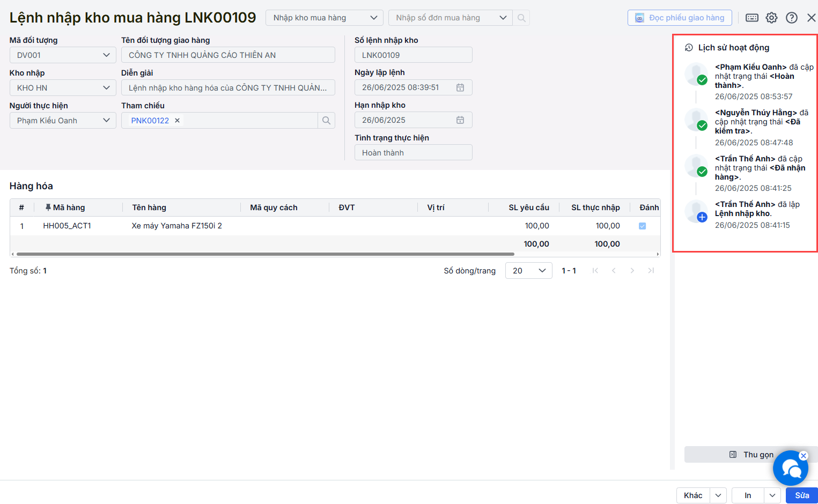Open the help question mark icon
This screenshot has width=818, height=504.
click(791, 18)
